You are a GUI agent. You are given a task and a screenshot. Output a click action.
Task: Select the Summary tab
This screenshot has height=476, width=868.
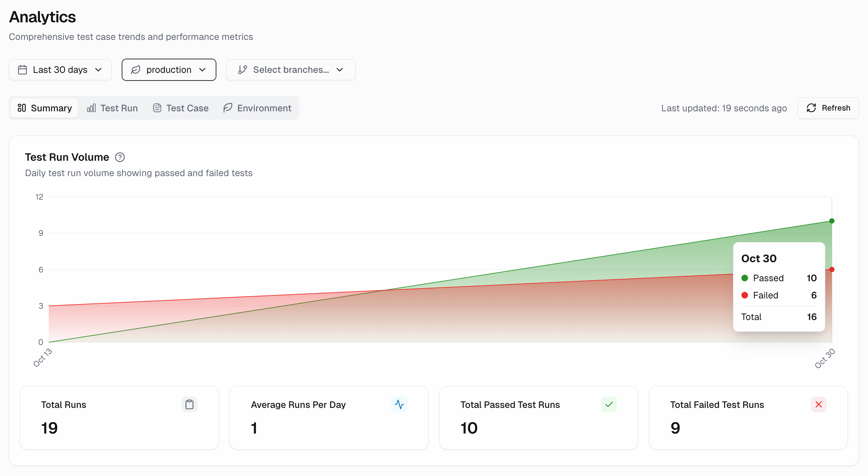coord(44,108)
